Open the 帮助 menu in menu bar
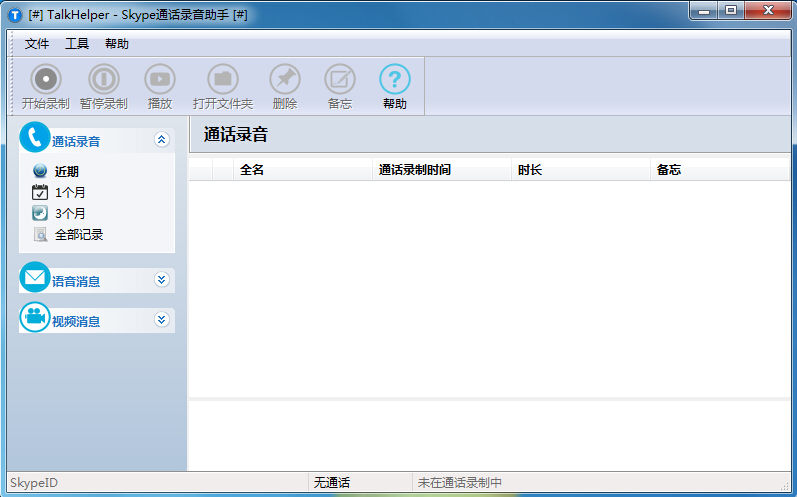The image size is (797, 497). point(117,44)
